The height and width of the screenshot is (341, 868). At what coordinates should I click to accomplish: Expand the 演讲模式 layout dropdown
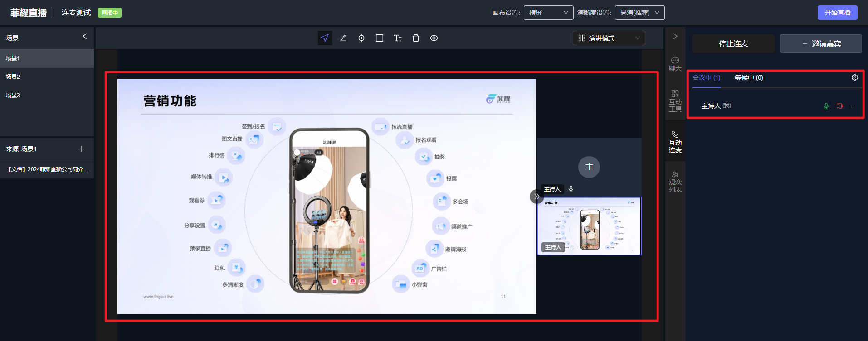click(x=609, y=38)
